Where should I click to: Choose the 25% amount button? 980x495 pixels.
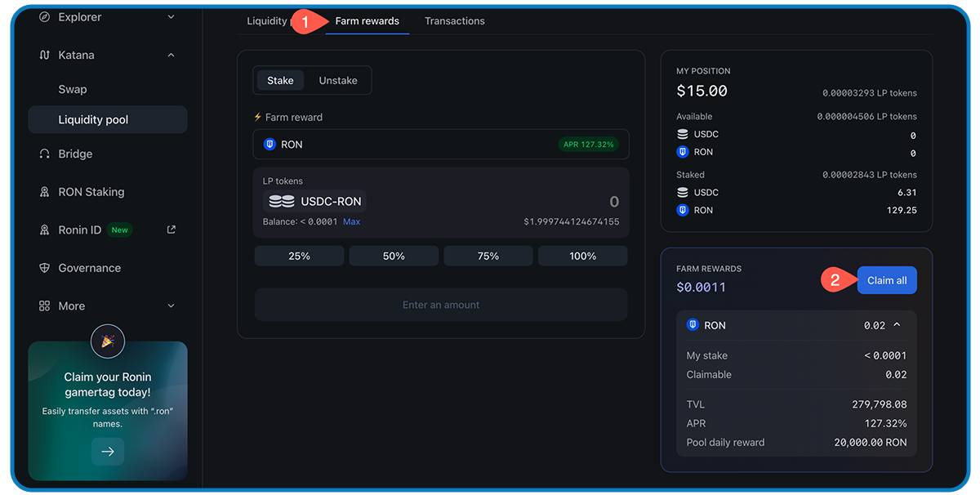pyautogui.click(x=299, y=256)
